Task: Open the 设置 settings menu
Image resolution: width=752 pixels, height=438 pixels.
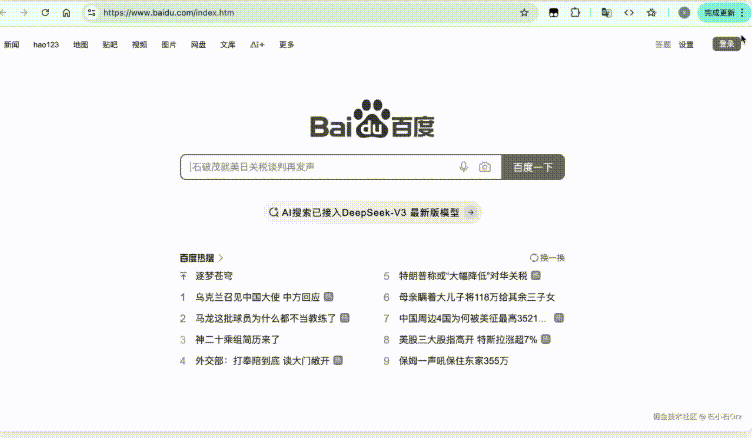Action: click(x=686, y=45)
